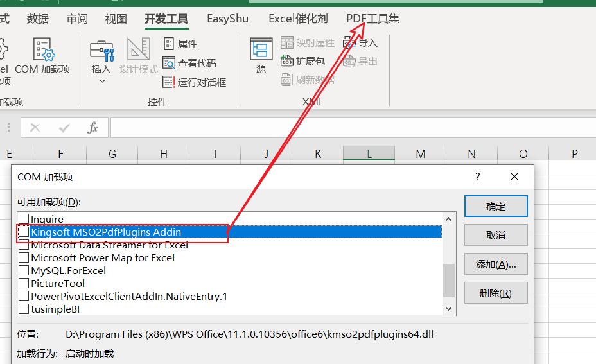
Task: Open the Excel催化剂 tab
Action: (x=298, y=19)
